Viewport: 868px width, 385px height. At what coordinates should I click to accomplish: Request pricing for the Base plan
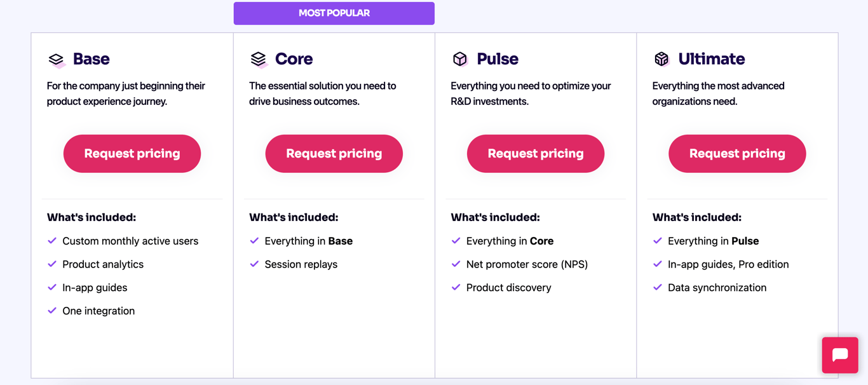(132, 154)
